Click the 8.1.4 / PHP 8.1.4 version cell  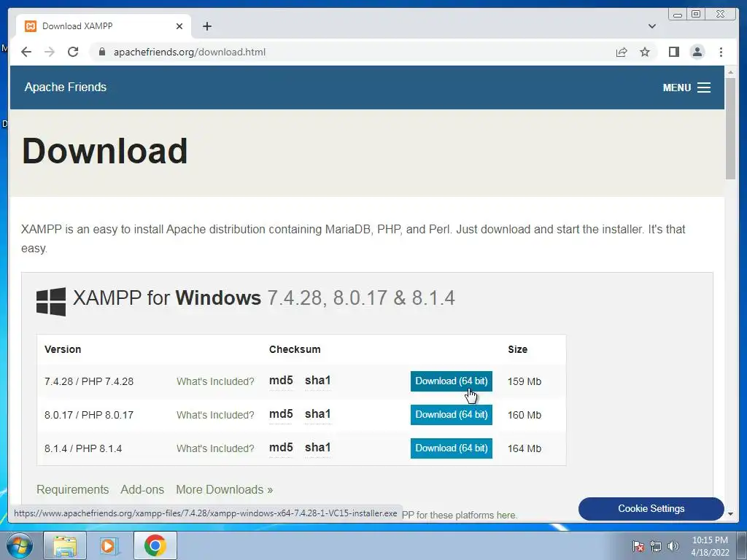pos(83,448)
